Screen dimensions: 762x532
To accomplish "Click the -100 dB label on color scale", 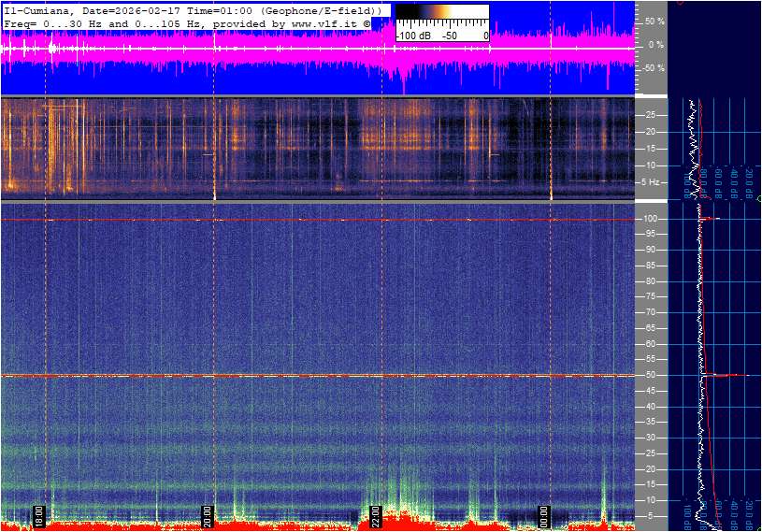I will pyautogui.click(x=411, y=36).
